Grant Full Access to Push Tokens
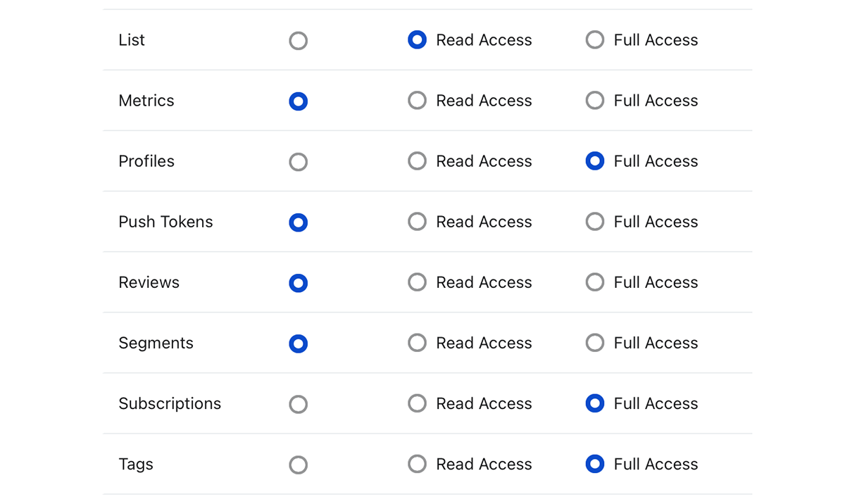The width and height of the screenshot is (845, 504). pyautogui.click(x=595, y=222)
